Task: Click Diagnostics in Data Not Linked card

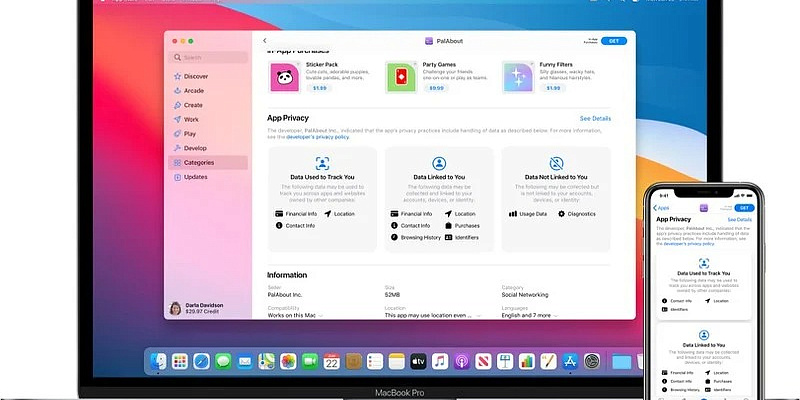Action: [x=577, y=214]
